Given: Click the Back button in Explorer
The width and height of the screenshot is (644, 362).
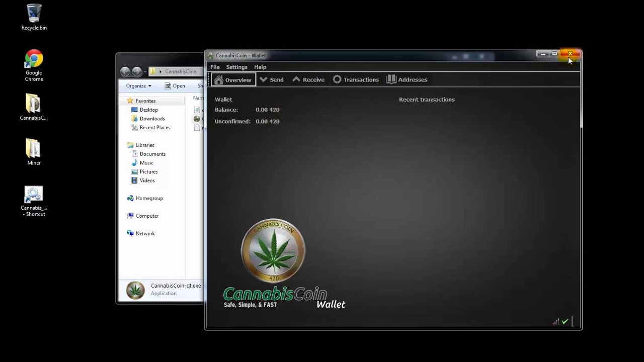Looking at the screenshot, I should tap(125, 71).
